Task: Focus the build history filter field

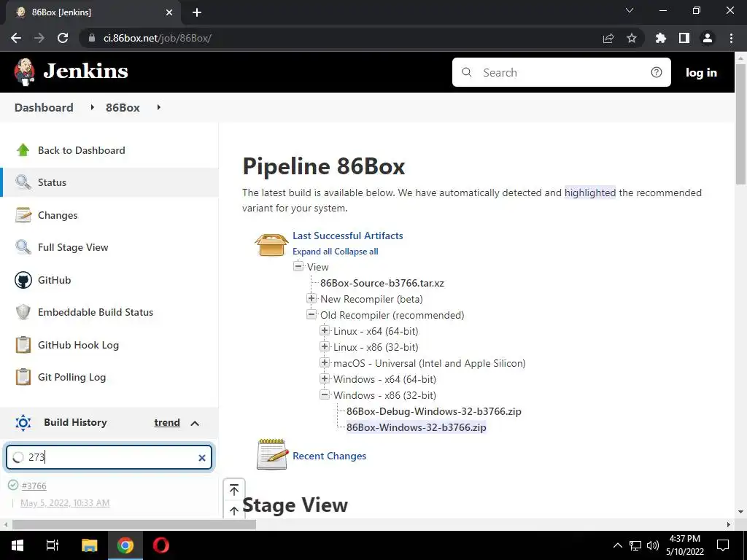Action: (109, 457)
